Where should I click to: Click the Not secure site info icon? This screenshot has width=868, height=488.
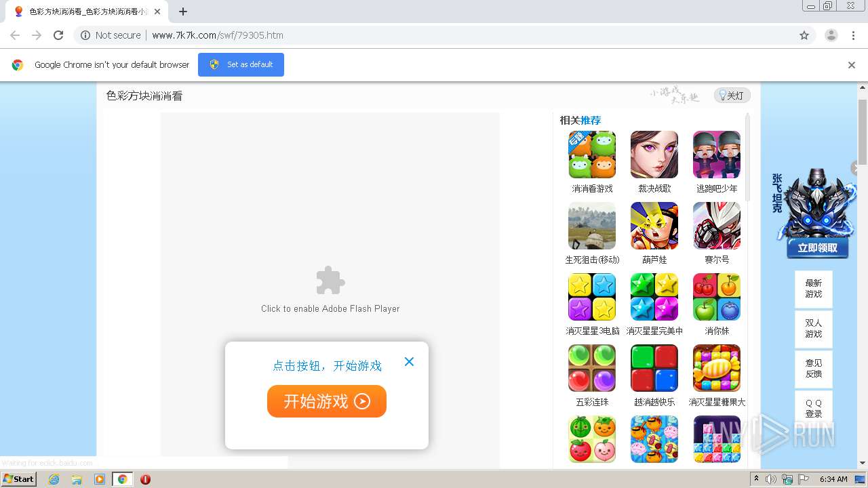[x=85, y=35]
